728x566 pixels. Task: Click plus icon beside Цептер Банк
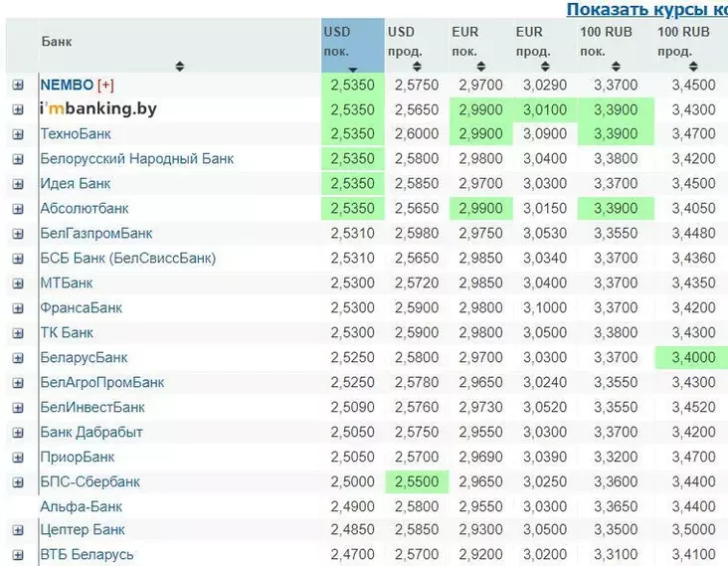pos(18,530)
